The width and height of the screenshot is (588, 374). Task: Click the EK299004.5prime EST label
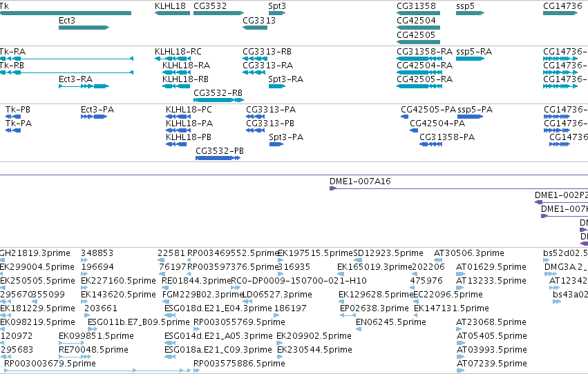tap(37, 267)
